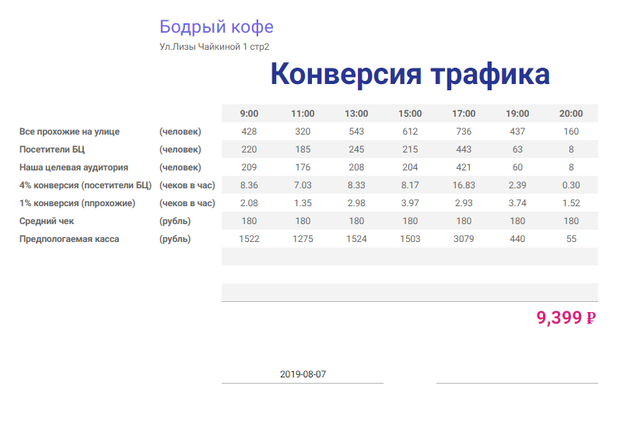The image size is (620, 421).
Task: Click cell value 63
Action: pyautogui.click(x=517, y=149)
